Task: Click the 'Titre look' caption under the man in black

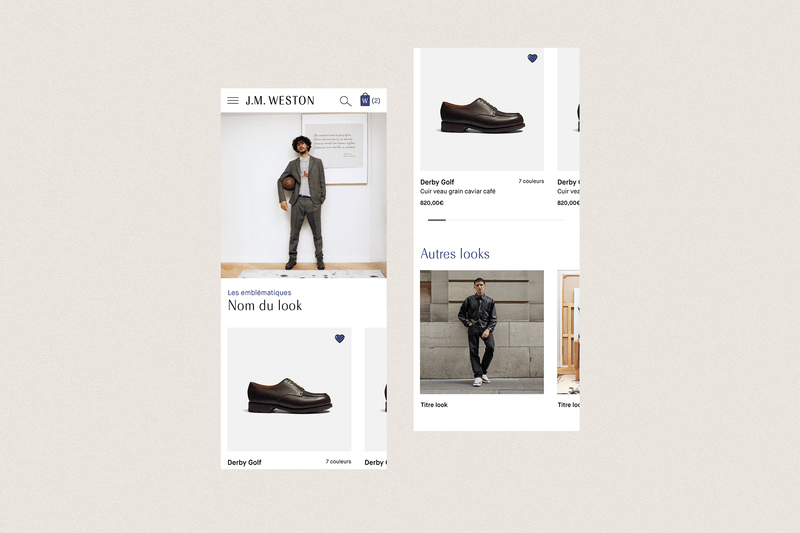Action: click(x=434, y=405)
